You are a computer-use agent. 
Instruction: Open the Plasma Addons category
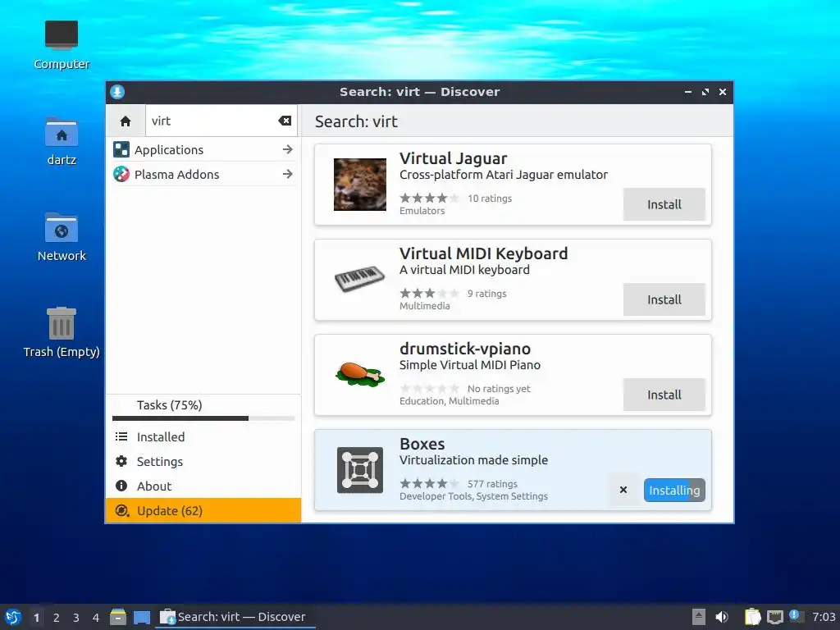coord(203,174)
